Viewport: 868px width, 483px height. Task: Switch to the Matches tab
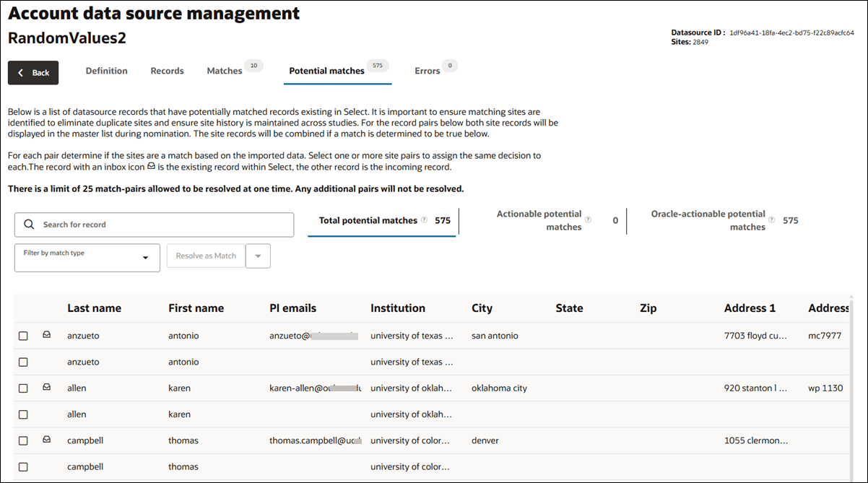coord(225,71)
